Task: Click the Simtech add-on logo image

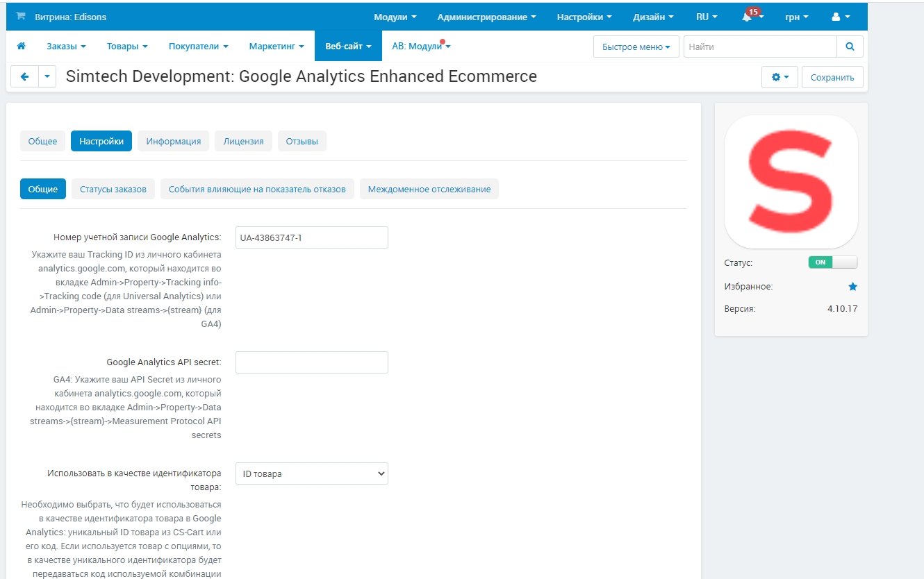Action: coord(791,182)
